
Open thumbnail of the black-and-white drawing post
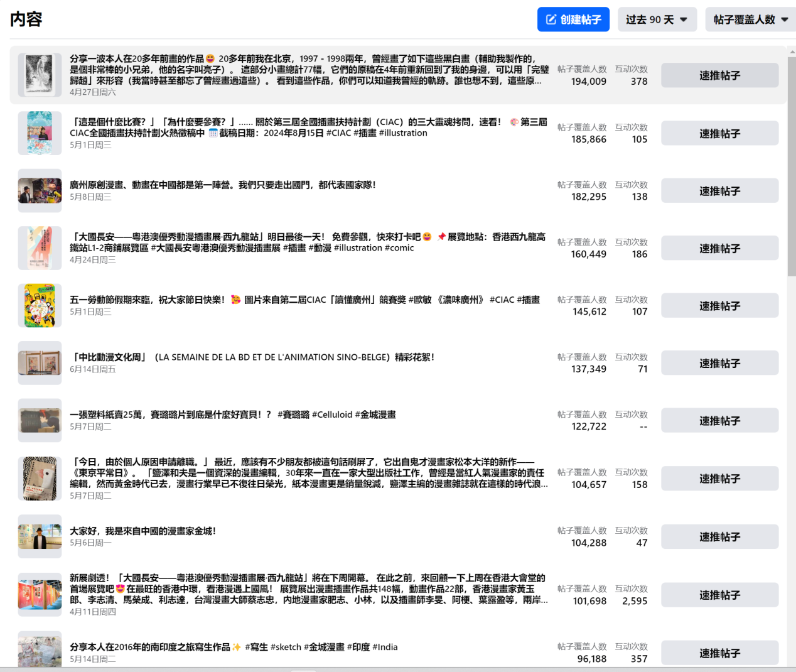click(40, 75)
